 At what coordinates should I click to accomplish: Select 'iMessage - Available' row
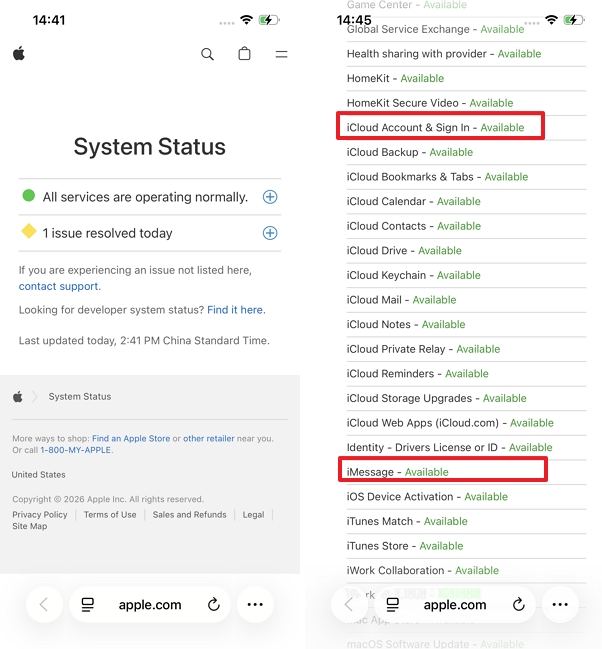pos(467,472)
